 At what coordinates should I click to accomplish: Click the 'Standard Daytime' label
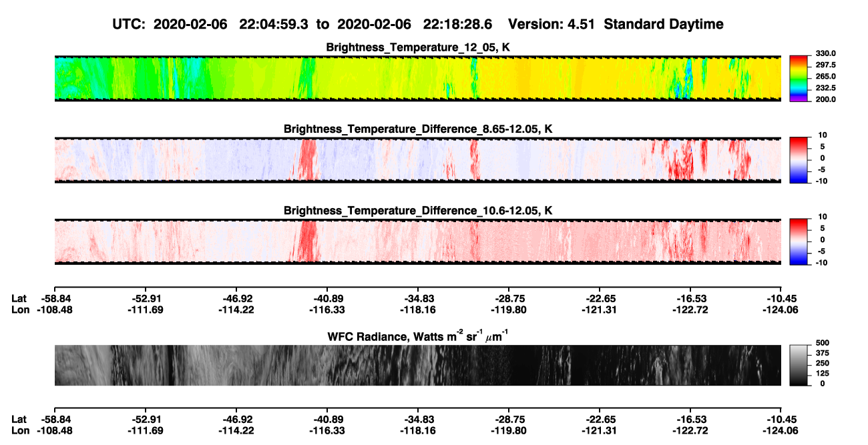point(663,24)
